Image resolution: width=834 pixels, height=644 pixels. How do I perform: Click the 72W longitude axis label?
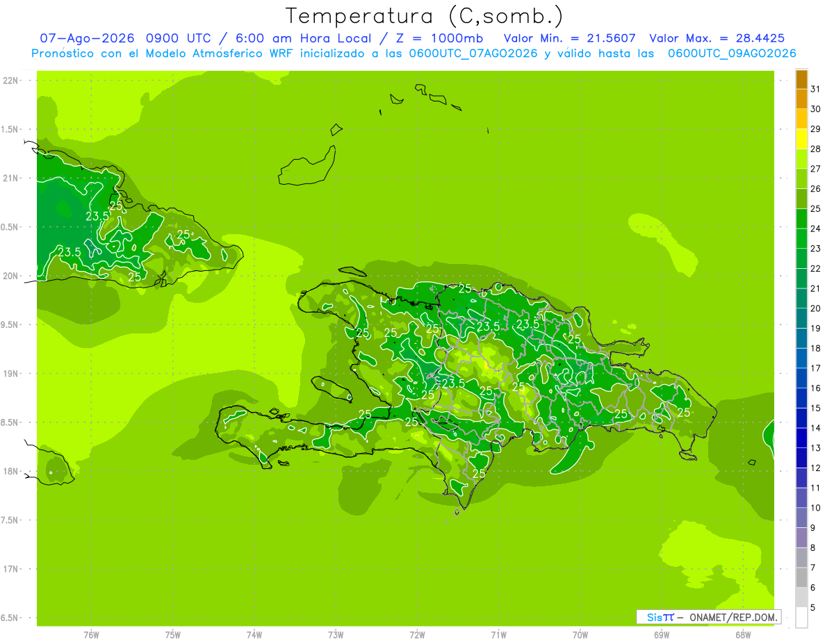[417, 634]
